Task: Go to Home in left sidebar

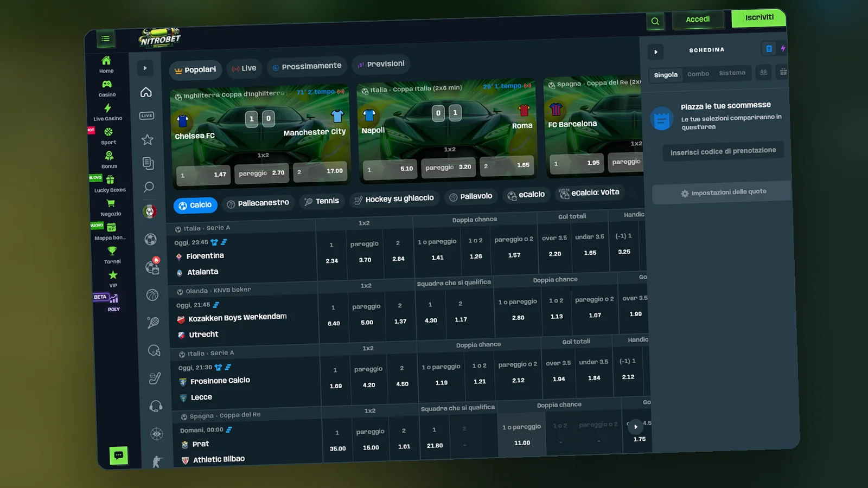Action: click(x=106, y=64)
